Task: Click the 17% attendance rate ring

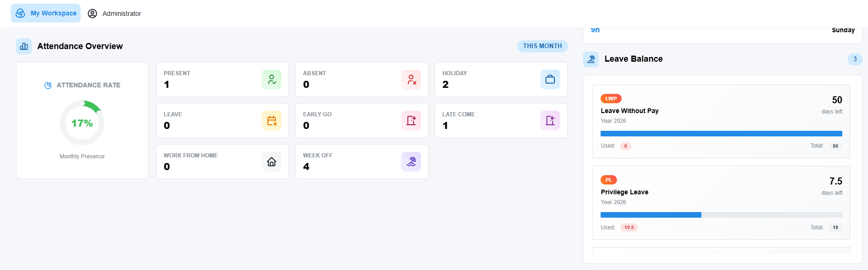Action: [x=82, y=123]
